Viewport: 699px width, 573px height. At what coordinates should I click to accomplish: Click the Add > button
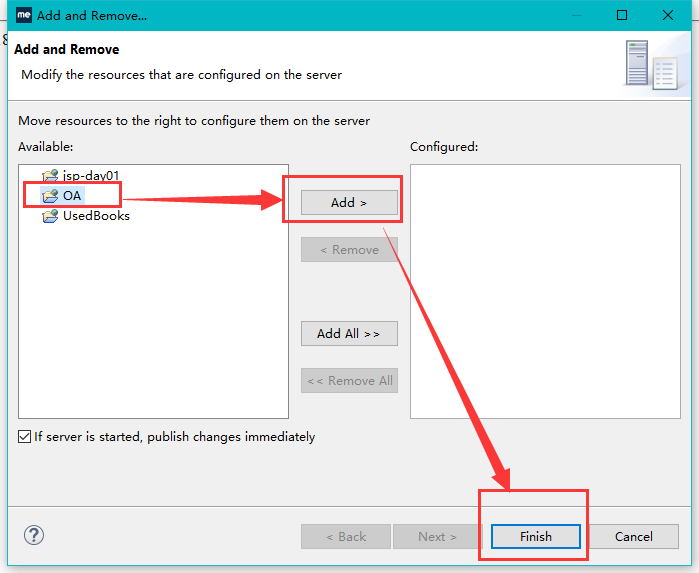[349, 202]
